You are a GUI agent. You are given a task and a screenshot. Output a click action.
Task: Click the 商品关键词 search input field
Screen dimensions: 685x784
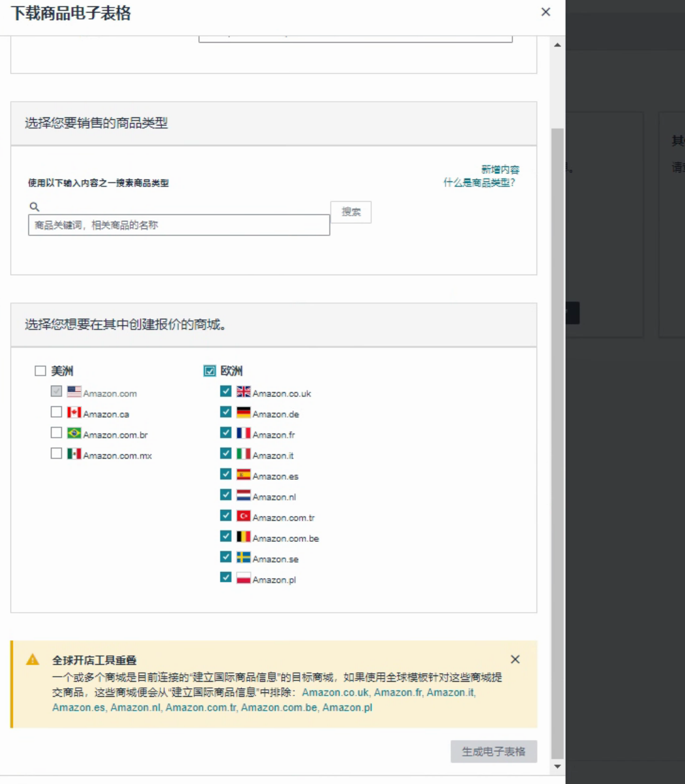pyautogui.click(x=179, y=225)
